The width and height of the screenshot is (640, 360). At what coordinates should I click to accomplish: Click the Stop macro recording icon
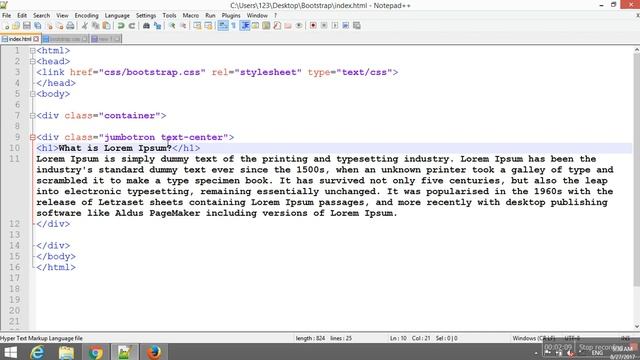[324, 26]
